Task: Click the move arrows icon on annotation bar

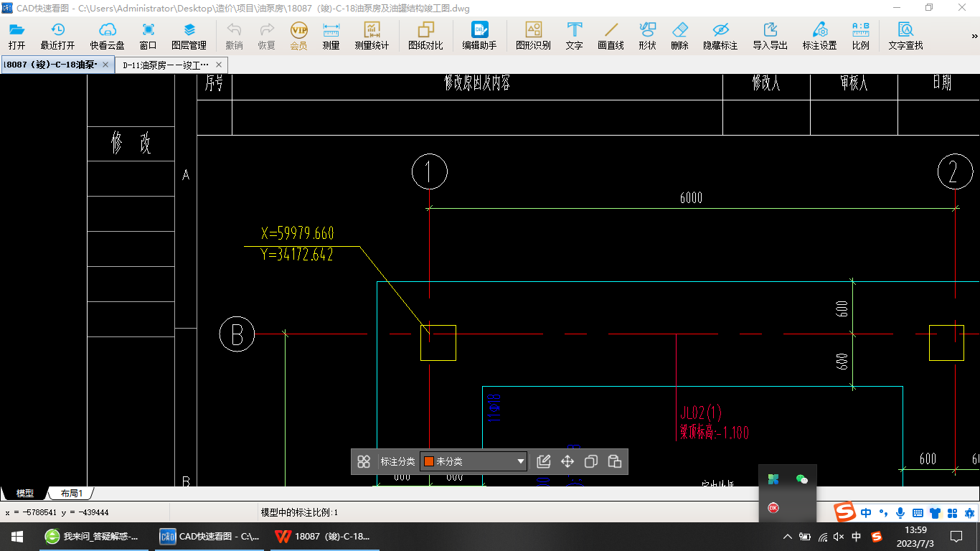Action: pos(567,461)
